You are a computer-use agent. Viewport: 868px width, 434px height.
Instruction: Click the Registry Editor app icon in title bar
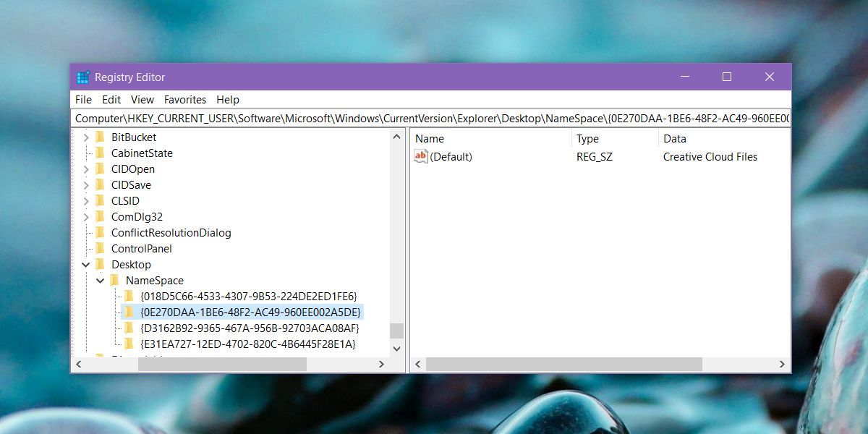pos(83,77)
